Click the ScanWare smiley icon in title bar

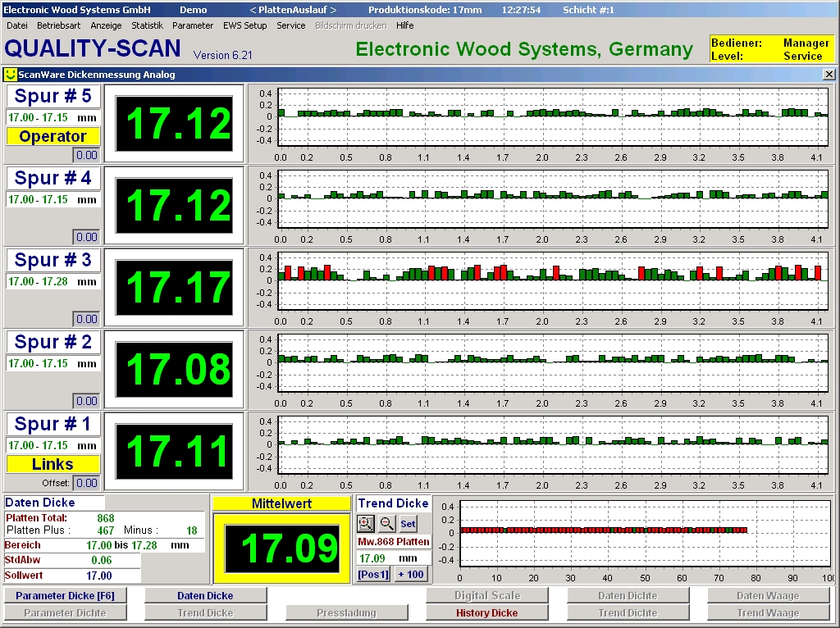11,75
